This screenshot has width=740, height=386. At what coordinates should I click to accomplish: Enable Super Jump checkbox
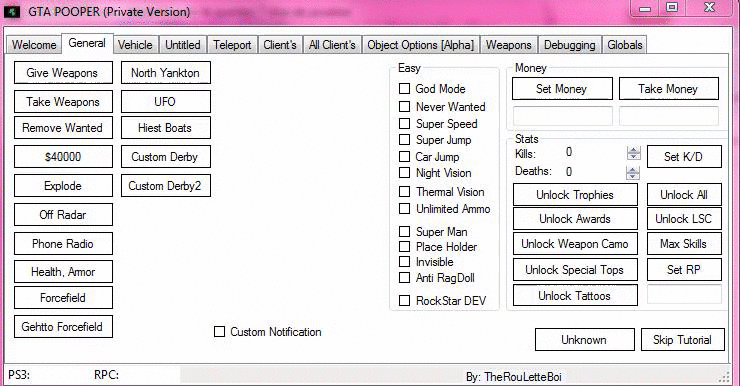404,140
